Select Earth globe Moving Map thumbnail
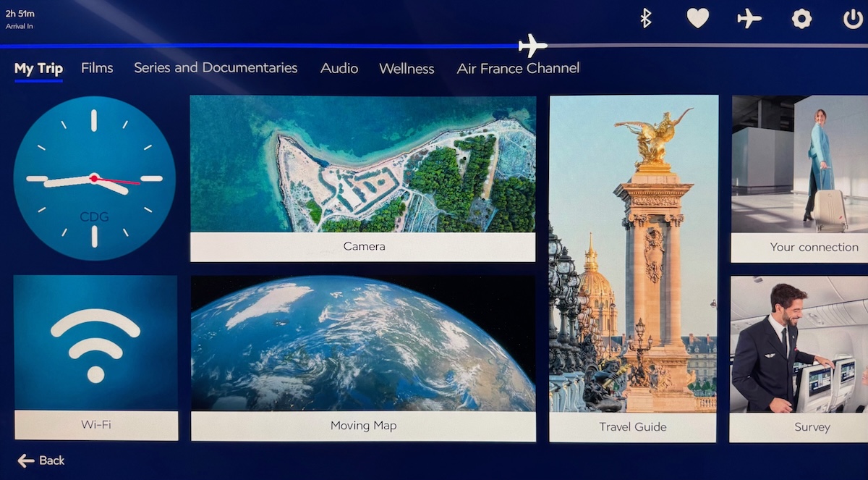Viewport: 868px width, 480px height. [363, 343]
